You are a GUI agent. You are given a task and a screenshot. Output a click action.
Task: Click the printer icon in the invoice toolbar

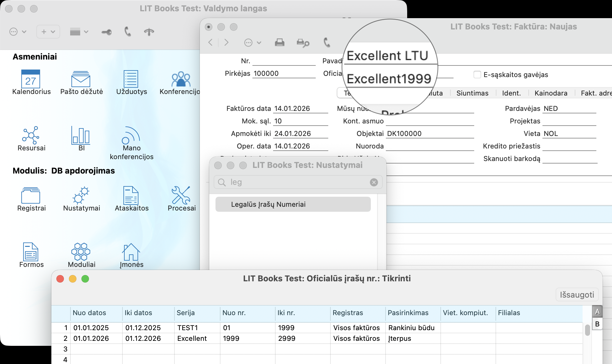[279, 43]
